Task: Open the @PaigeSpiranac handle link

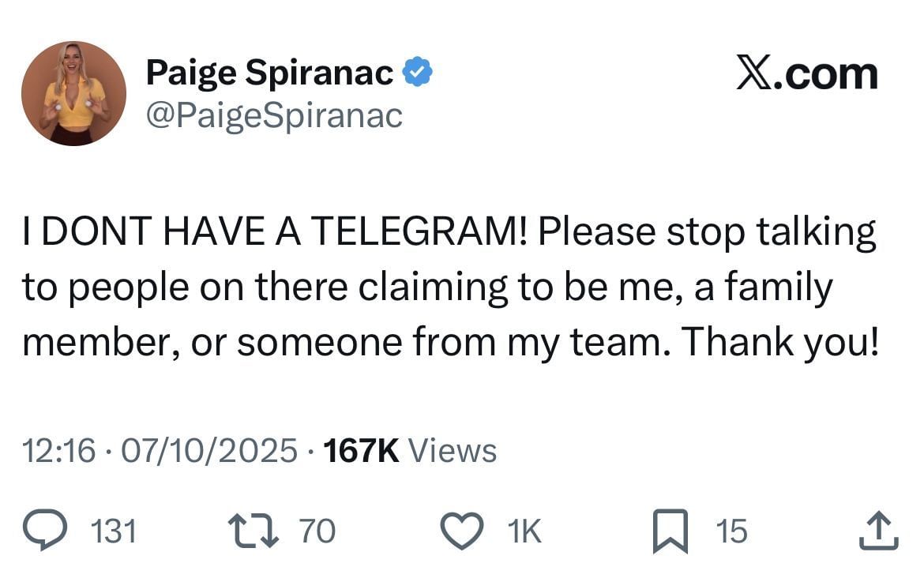Action: coord(274,115)
